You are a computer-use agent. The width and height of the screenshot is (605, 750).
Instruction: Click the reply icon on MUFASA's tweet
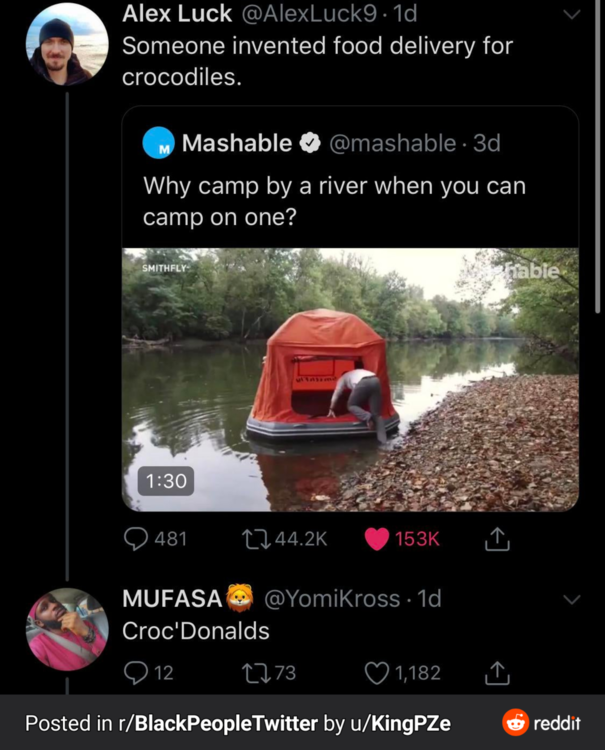pos(135,673)
